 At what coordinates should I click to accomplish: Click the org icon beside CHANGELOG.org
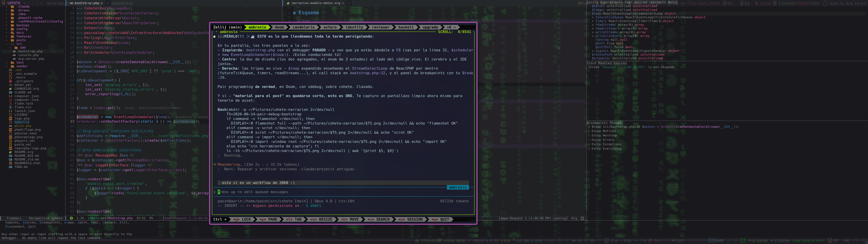pyautogui.click(x=11, y=89)
